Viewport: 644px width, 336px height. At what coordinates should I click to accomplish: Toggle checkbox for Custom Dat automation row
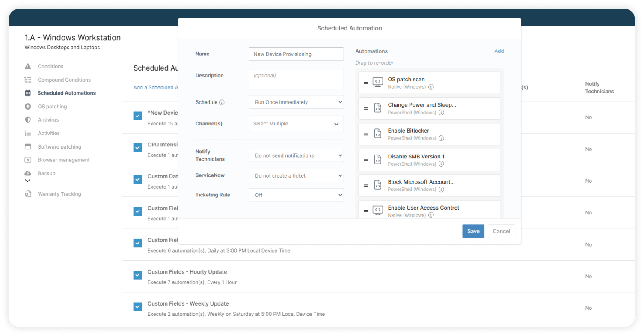tap(137, 179)
